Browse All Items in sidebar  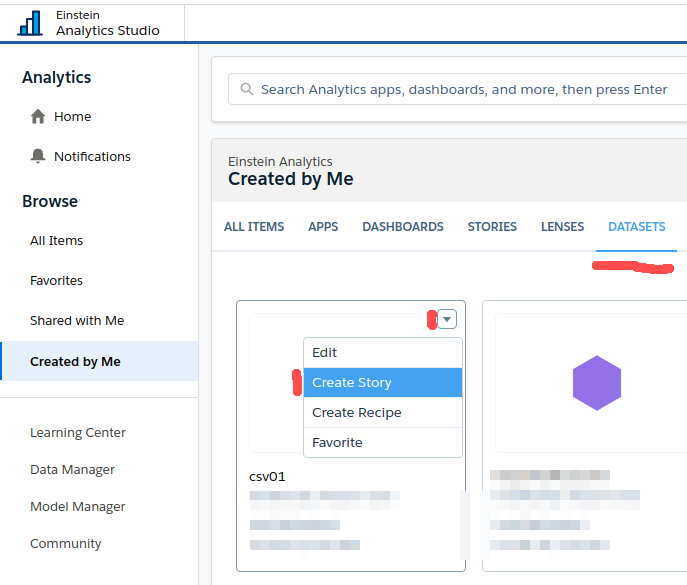pos(56,241)
